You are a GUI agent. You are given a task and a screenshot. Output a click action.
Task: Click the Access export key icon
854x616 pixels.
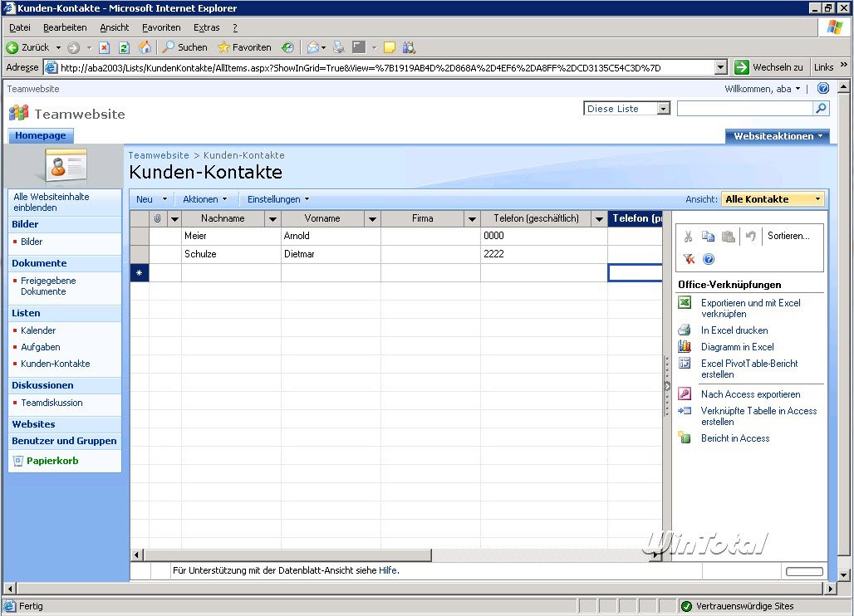click(685, 394)
